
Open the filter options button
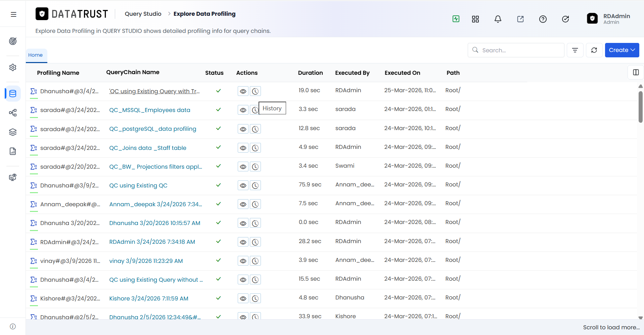tap(575, 50)
